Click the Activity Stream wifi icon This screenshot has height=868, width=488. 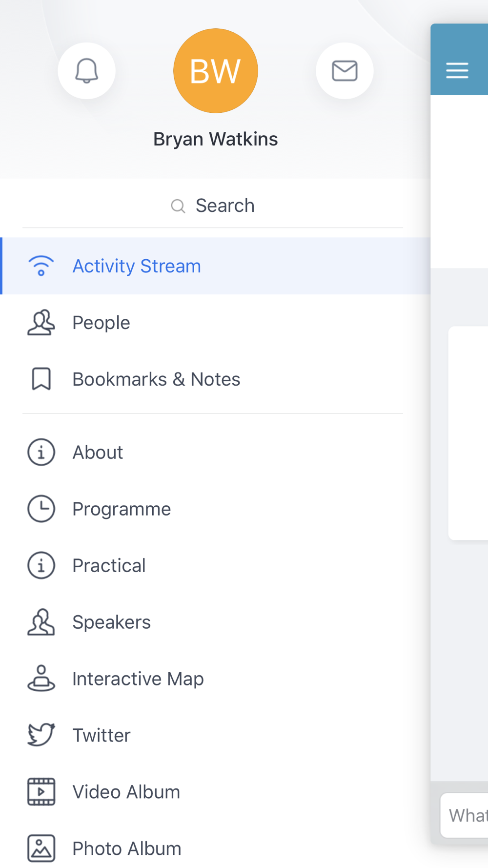click(41, 266)
